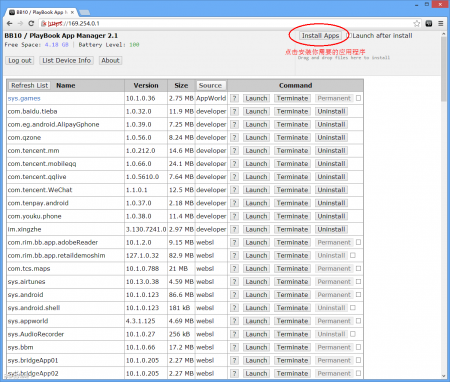
Task: Toggle Launch after install checkbox
Action: 349,35
